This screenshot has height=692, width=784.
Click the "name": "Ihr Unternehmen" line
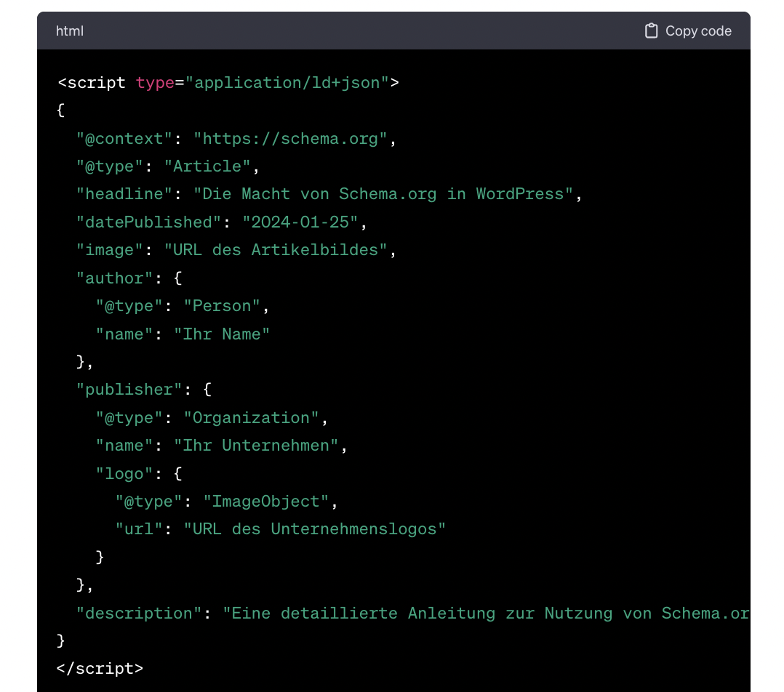point(222,445)
